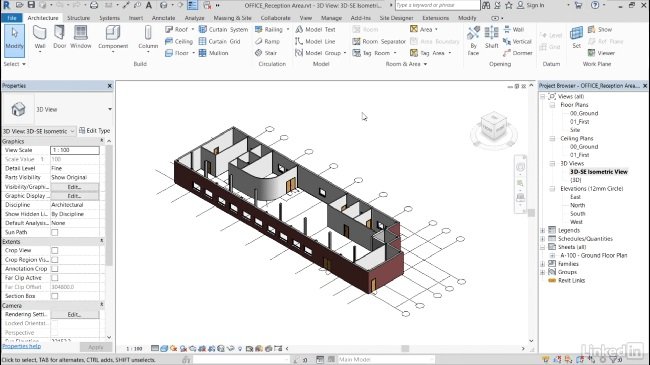The height and width of the screenshot is (365, 650).
Task: Open the Curtain Grid tool
Action: pos(220,41)
